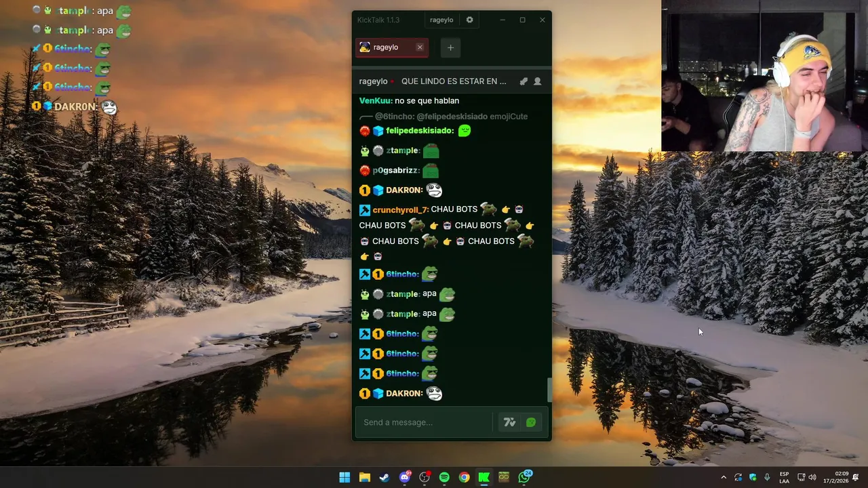Click the microphone tray icon

(767, 478)
